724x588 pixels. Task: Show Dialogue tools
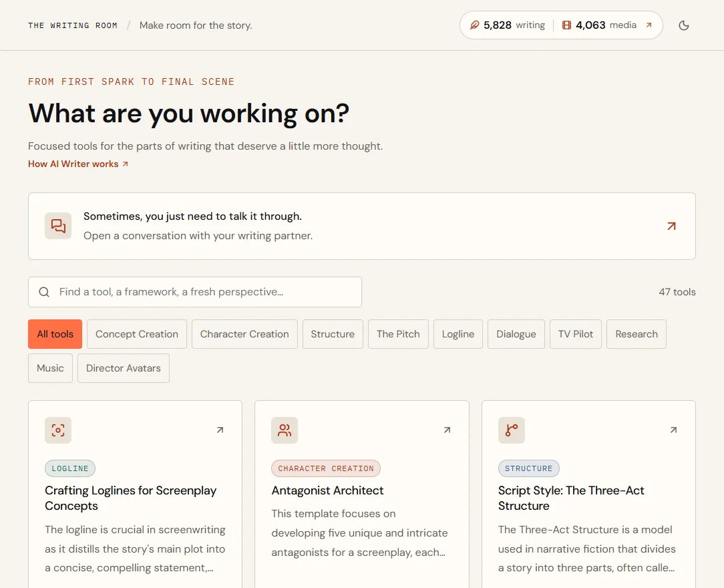[516, 334]
